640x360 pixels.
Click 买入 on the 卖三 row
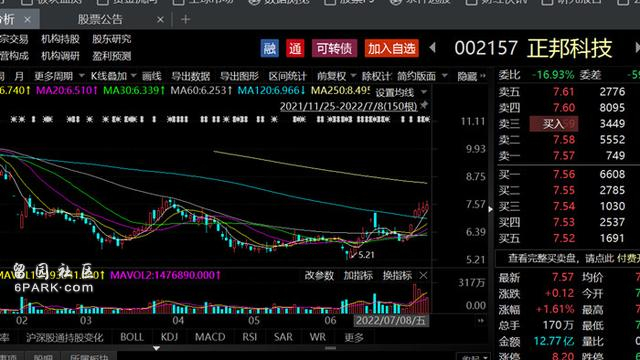click(553, 124)
